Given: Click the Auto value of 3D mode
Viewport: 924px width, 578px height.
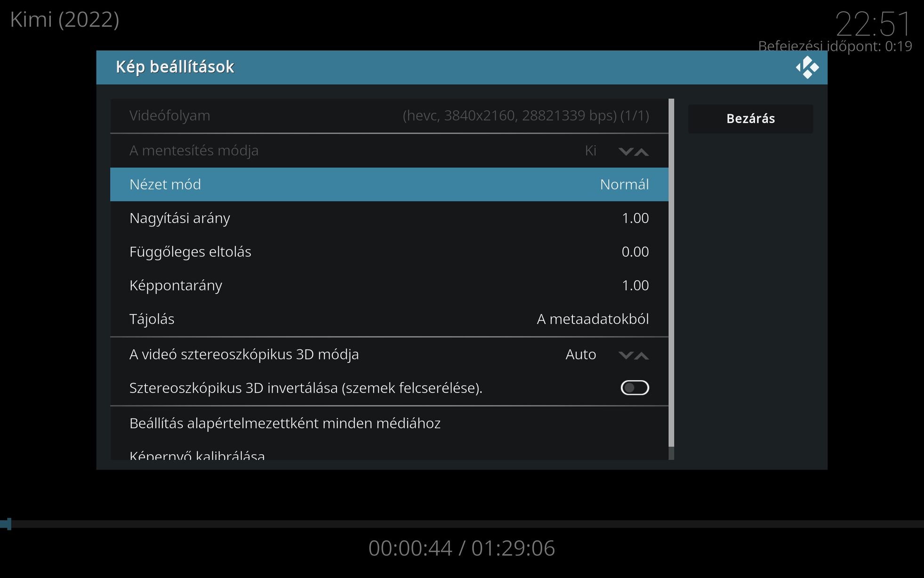Looking at the screenshot, I should click(580, 354).
